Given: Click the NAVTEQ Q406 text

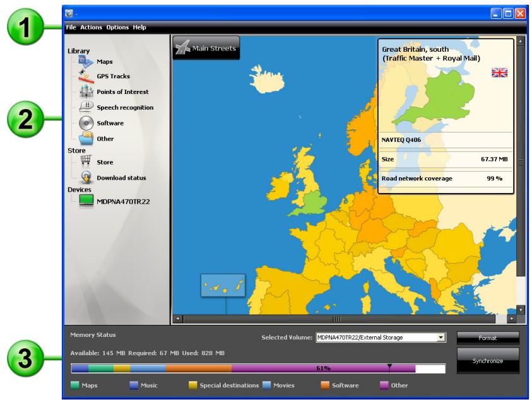Looking at the screenshot, I should [401, 140].
